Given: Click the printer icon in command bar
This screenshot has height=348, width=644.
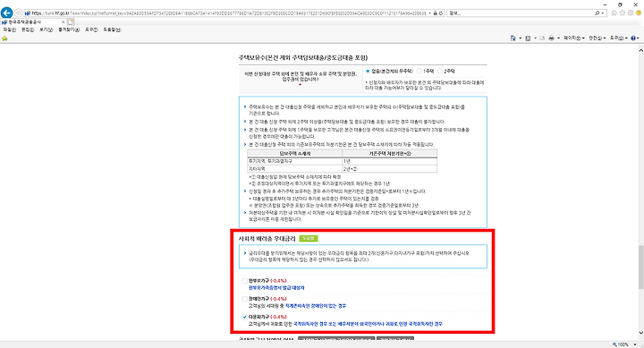Looking at the screenshot, I should pos(551,38).
